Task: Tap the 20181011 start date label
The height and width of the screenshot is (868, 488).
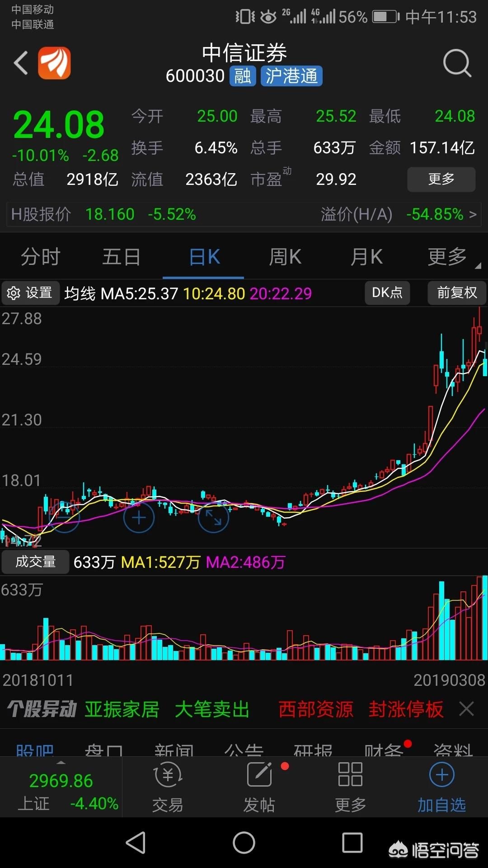Action: (38, 680)
